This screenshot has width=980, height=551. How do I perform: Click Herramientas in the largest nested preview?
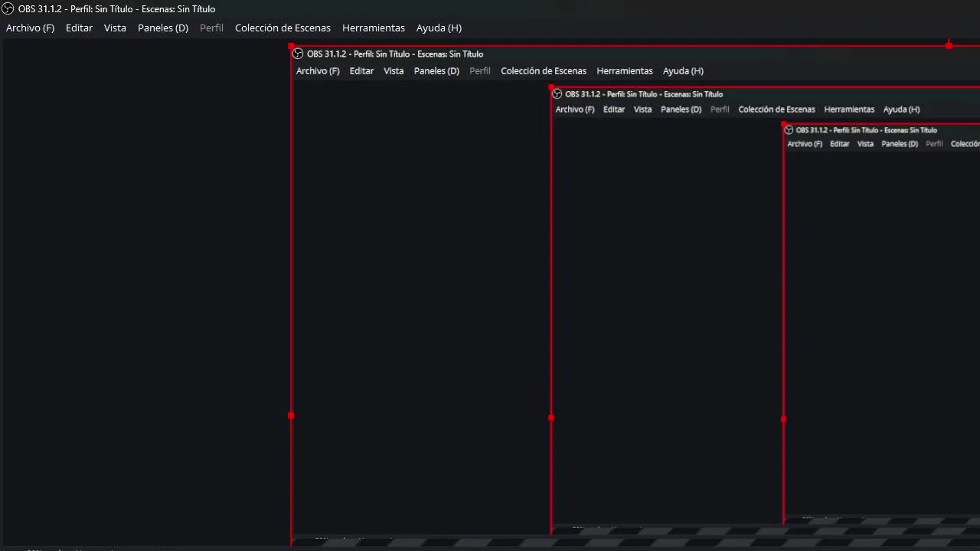click(x=625, y=70)
